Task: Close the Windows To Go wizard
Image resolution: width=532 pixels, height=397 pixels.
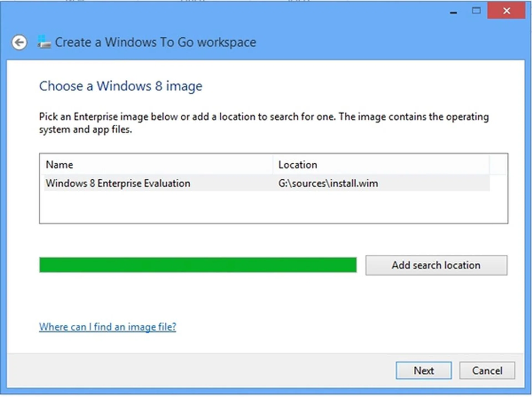Action: (506, 11)
